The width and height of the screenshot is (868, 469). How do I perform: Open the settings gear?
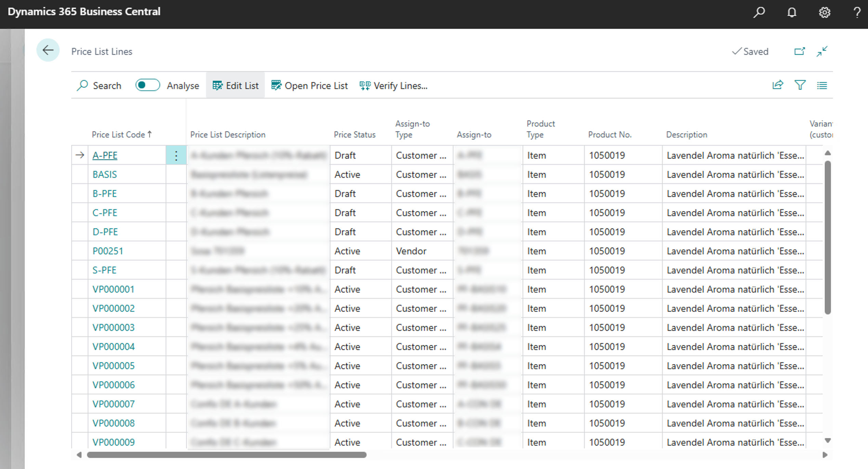click(825, 13)
